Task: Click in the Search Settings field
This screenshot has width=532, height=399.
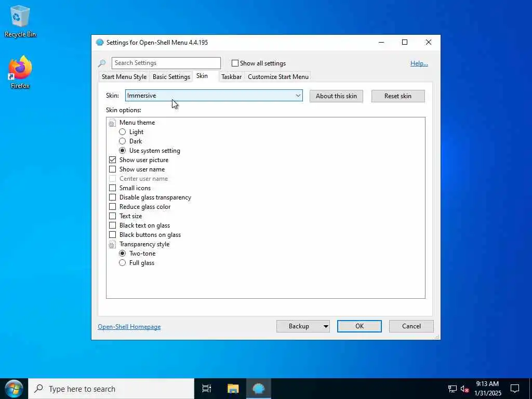Action: click(166, 63)
